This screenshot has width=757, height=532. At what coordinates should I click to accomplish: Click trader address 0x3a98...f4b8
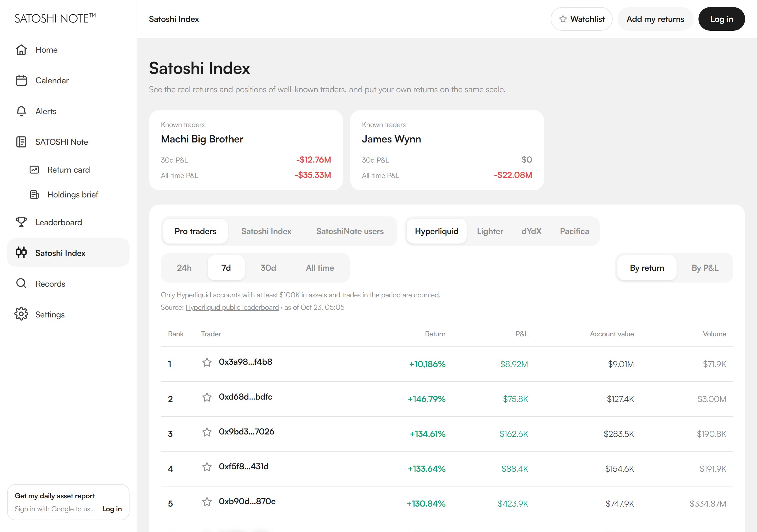[245, 362]
